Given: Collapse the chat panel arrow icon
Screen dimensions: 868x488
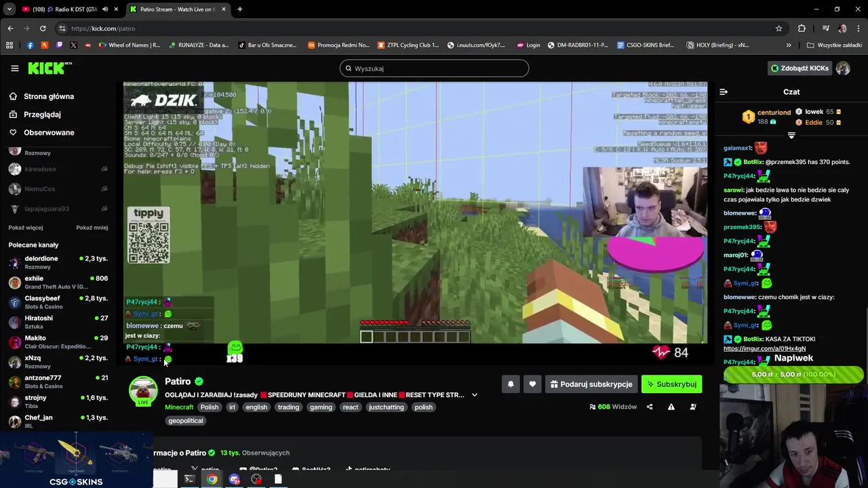Looking at the screenshot, I should point(724,91).
